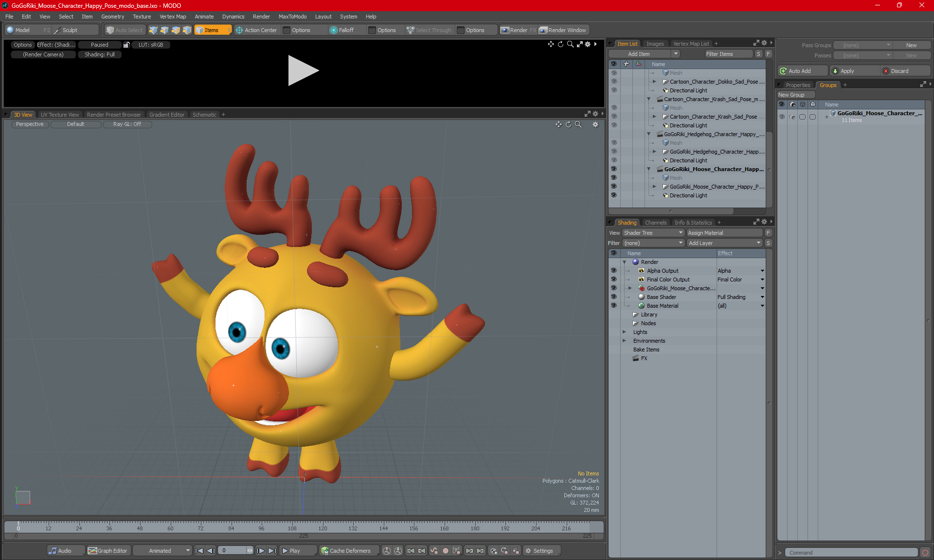Click the 3D viewport pan move icon
934x560 pixels.
click(x=558, y=124)
